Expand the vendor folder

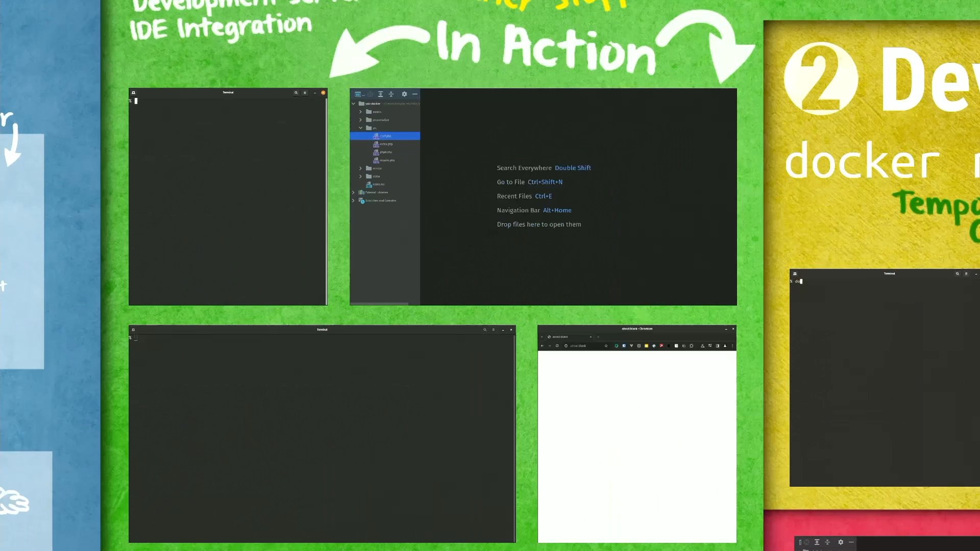(x=360, y=168)
